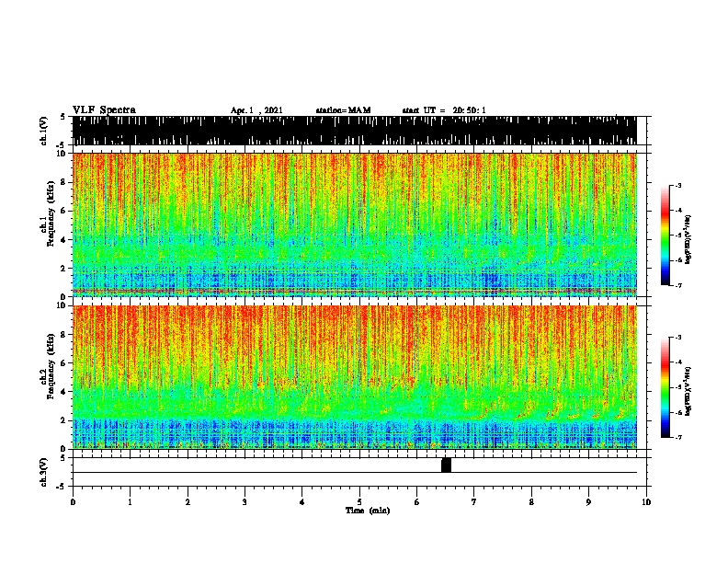Click the 'start UT = 20:50:1' label
Viewport: 728px width, 563px height.
(444, 110)
